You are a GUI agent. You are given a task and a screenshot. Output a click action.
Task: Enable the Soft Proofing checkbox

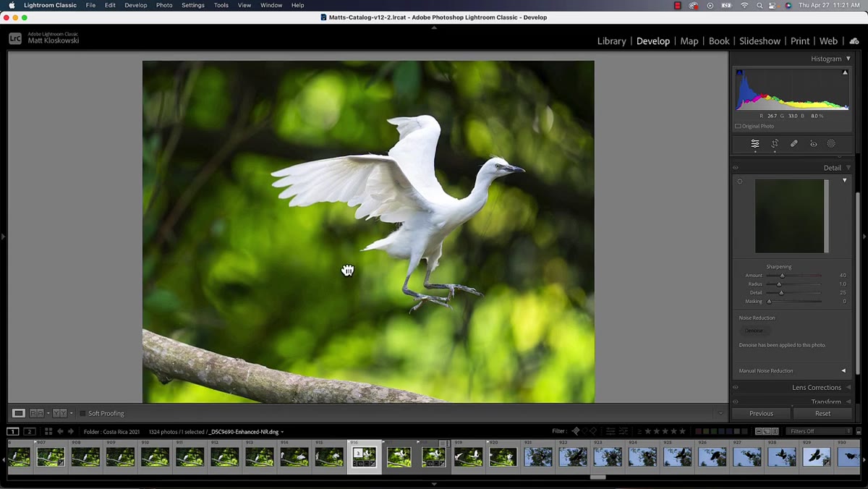point(82,414)
